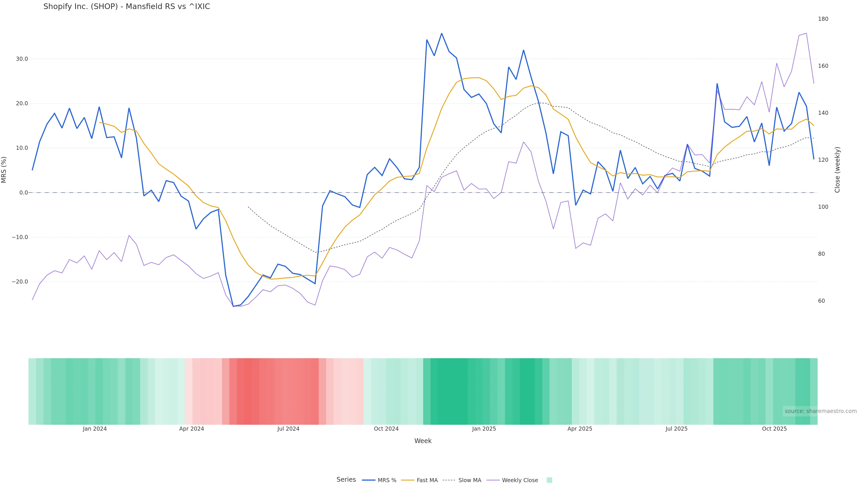Click the Jan 2024 x-axis tick label
This screenshot has height=488, width=868.
tap(95, 429)
